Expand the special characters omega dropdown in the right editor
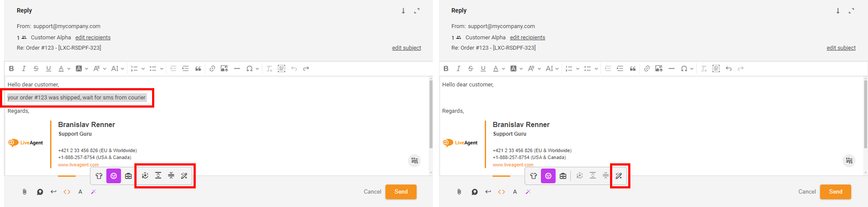The height and width of the screenshot is (207, 868). coord(692,69)
